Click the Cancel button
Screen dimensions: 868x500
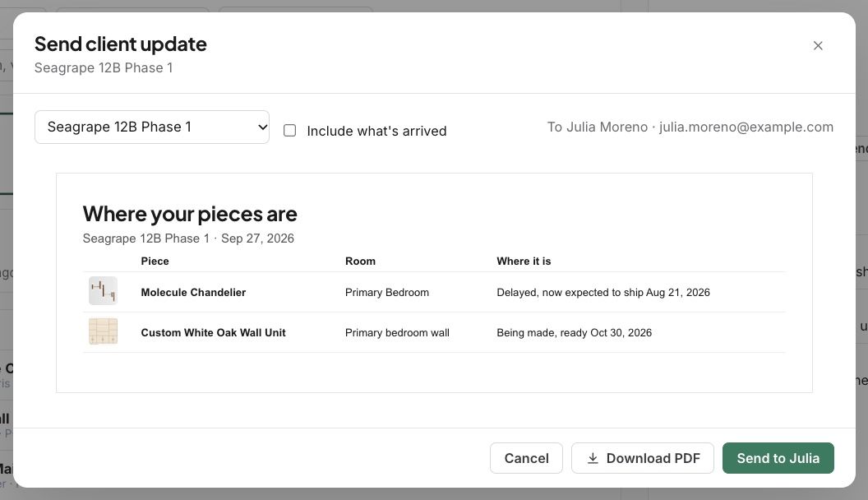coord(526,458)
